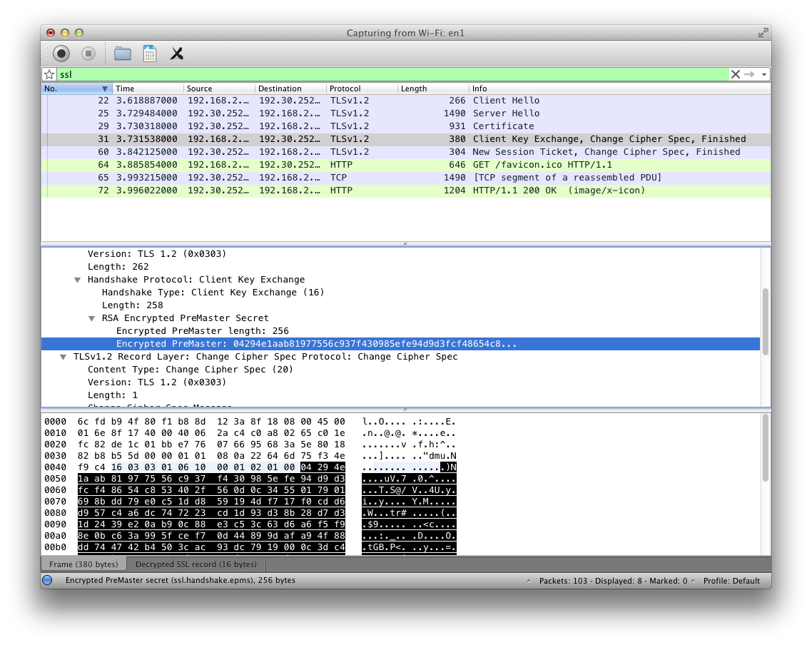Select 'Length: 1' detail line

pos(112,395)
